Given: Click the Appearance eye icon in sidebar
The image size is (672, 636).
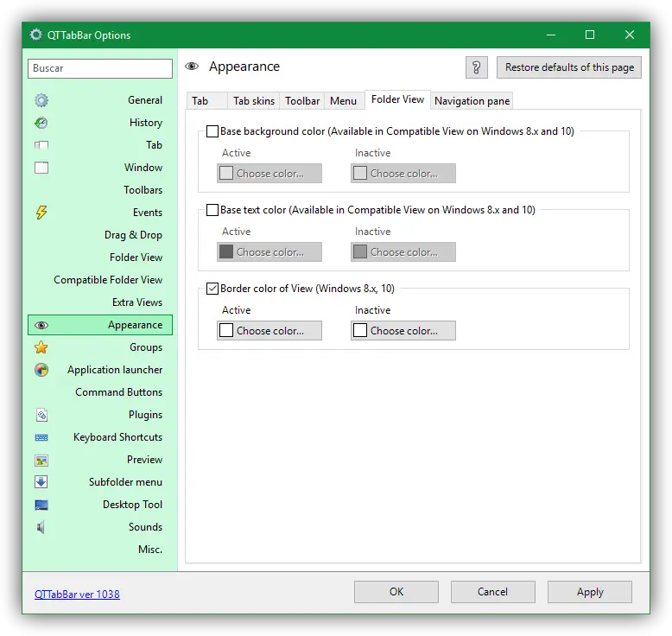Looking at the screenshot, I should 41,325.
